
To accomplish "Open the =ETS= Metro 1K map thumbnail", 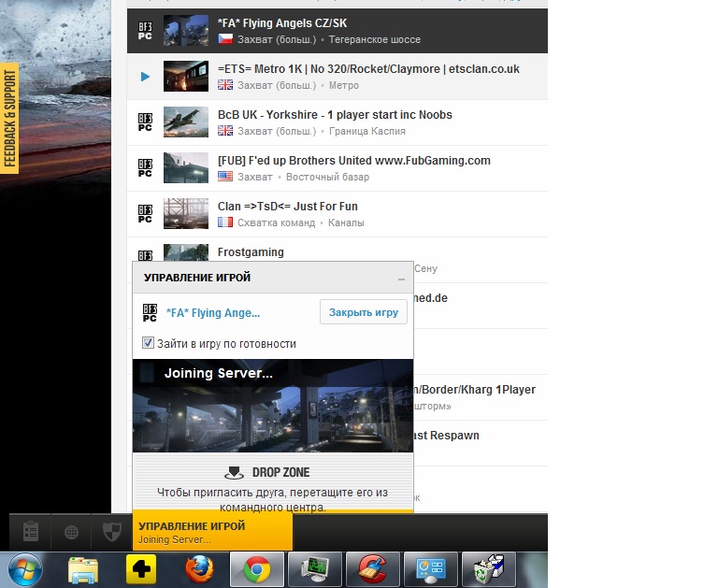I will click(x=186, y=76).
